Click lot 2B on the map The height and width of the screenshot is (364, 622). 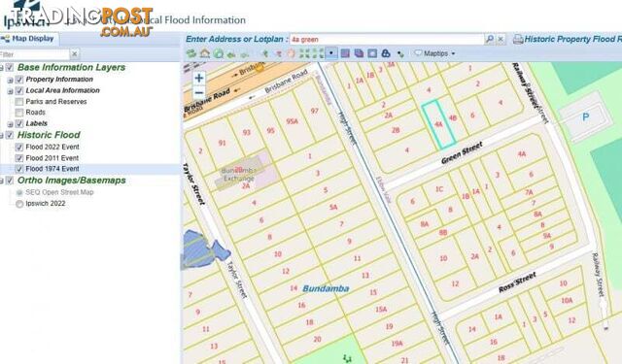(396, 130)
